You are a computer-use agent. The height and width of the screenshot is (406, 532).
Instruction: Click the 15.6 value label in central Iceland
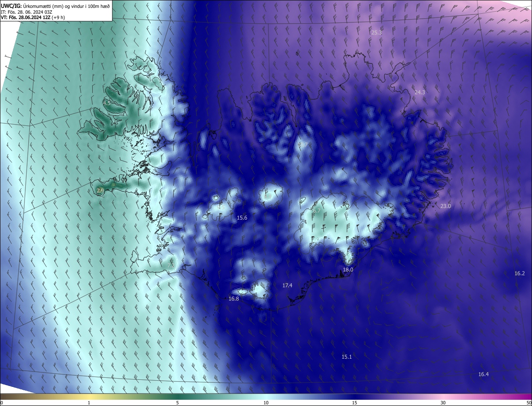242,218
